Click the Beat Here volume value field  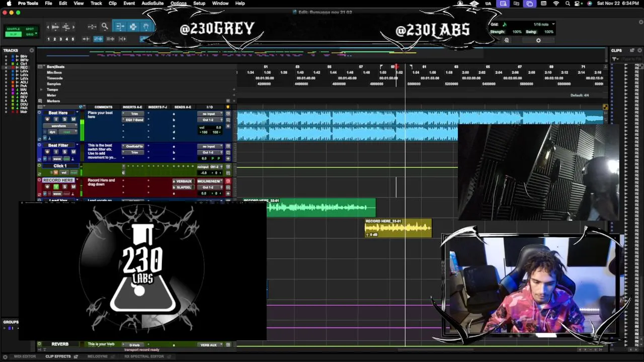[x=210, y=127]
